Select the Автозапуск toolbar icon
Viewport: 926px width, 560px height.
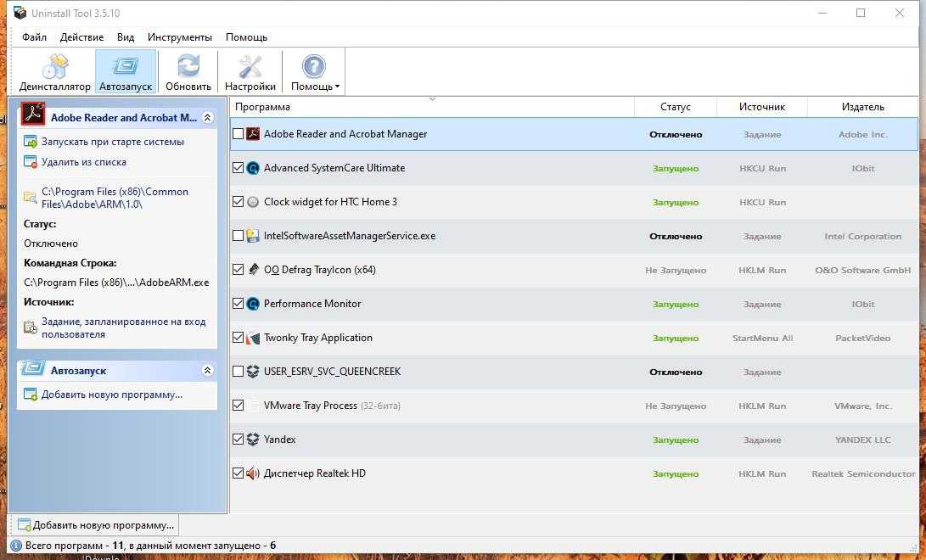pyautogui.click(x=126, y=65)
